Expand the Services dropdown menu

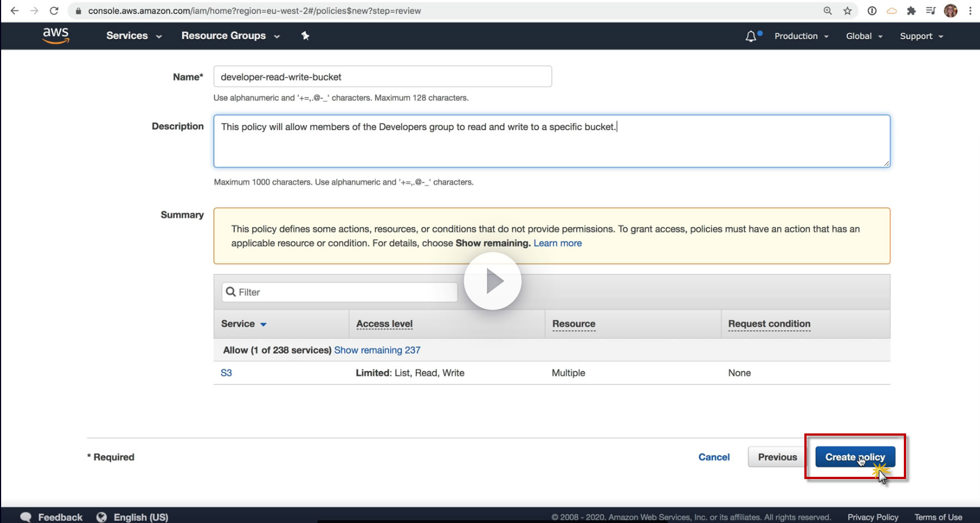(133, 36)
